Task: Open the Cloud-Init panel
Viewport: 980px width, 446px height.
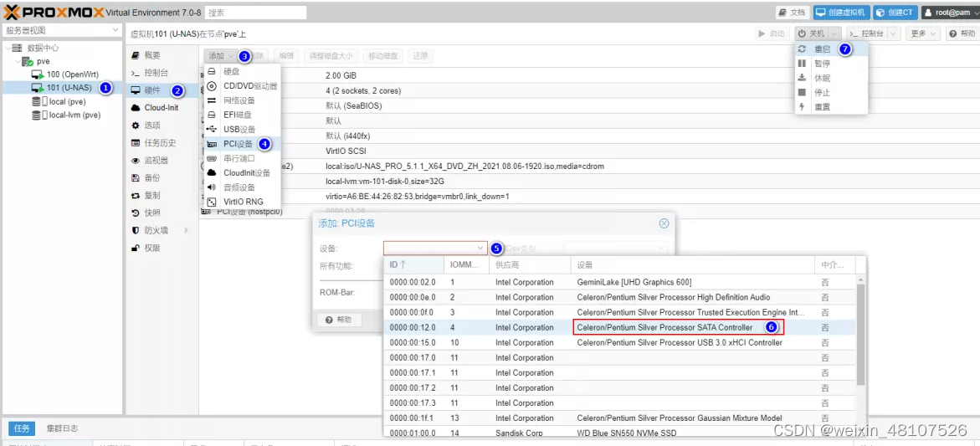Action: click(x=162, y=107)
